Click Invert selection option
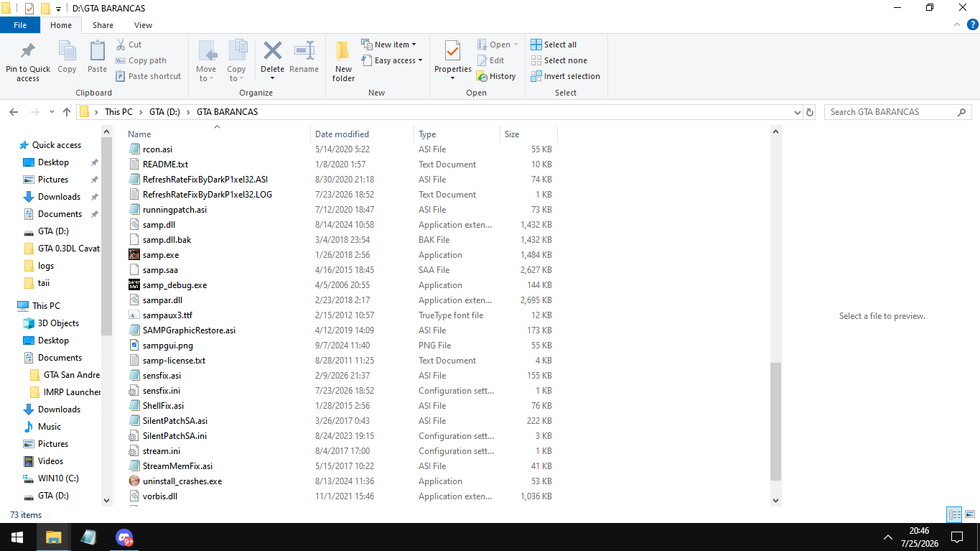The height and width of the screenshot is (551, 980). 565,76
